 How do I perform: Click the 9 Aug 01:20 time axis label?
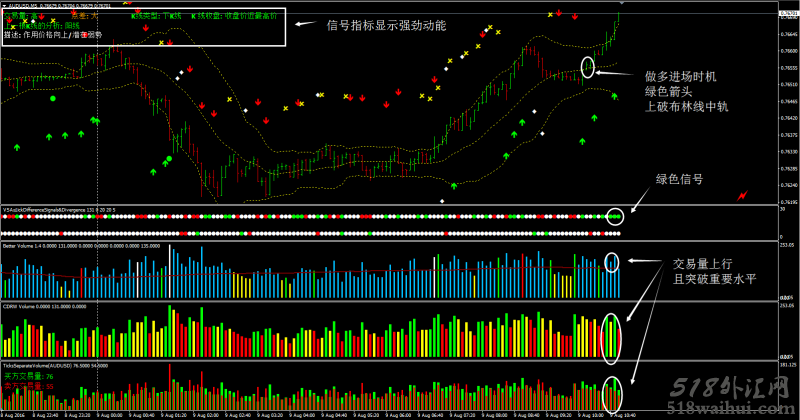[x=172, y=415]
